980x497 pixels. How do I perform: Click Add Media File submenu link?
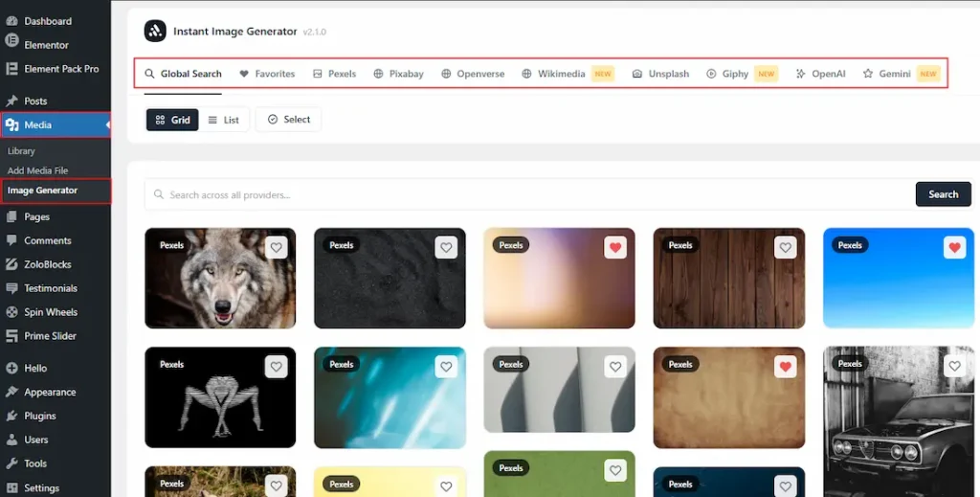point(37,170)
